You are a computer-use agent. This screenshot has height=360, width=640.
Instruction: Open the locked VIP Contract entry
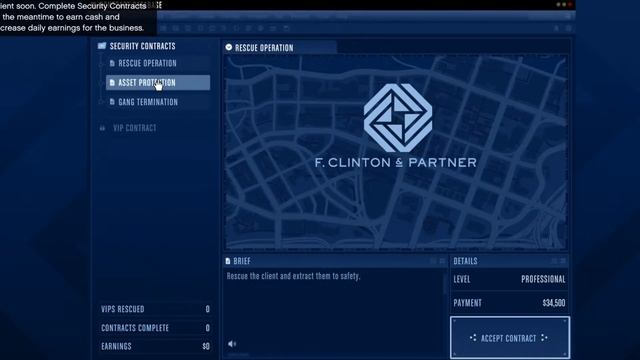coord(134,128)
